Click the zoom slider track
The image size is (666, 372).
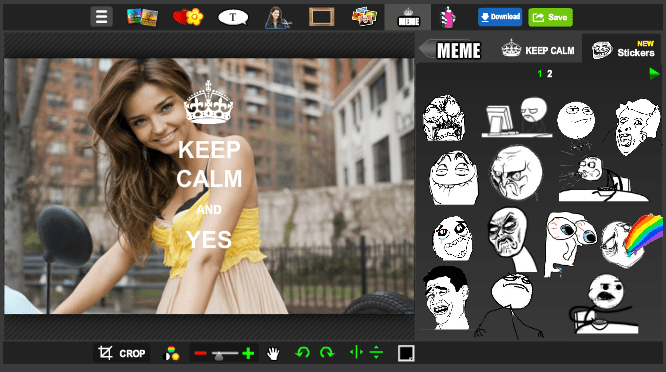(224, 353)
